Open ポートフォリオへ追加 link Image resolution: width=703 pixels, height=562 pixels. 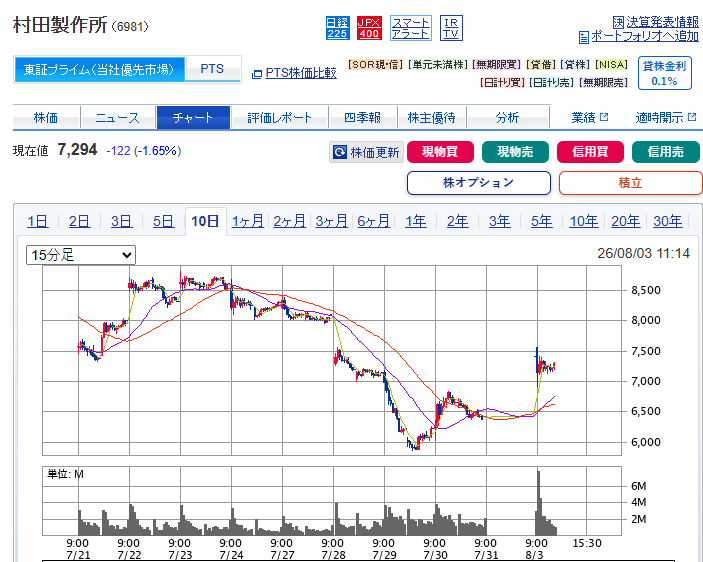pyautogui.click(x=645, y=36)
